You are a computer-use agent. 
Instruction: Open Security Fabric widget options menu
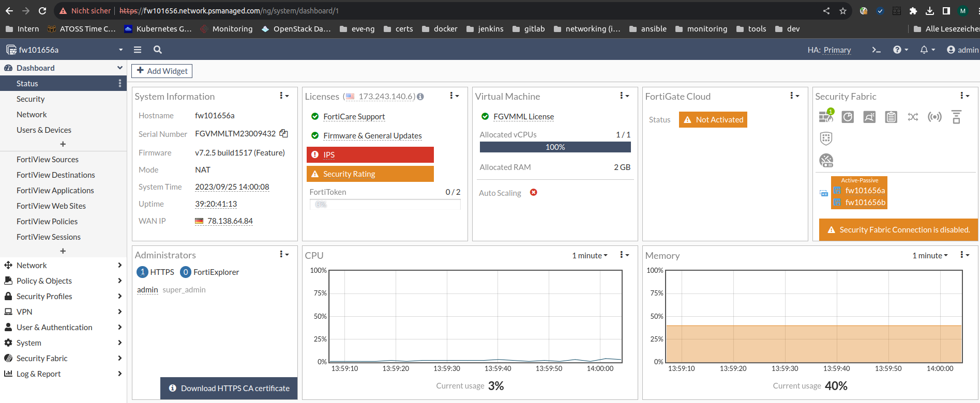[x=964, y=96]
